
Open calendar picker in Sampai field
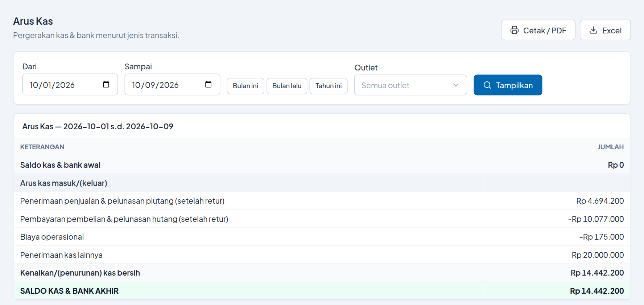(x=208, y=84)
